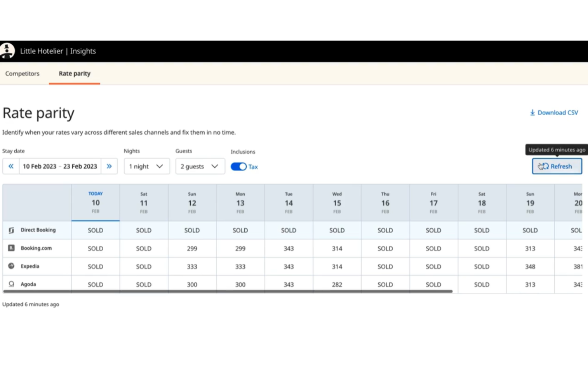The image size is (588, 392).
Task: Click the Booking.com channel icon
Action: coord(11,247)
